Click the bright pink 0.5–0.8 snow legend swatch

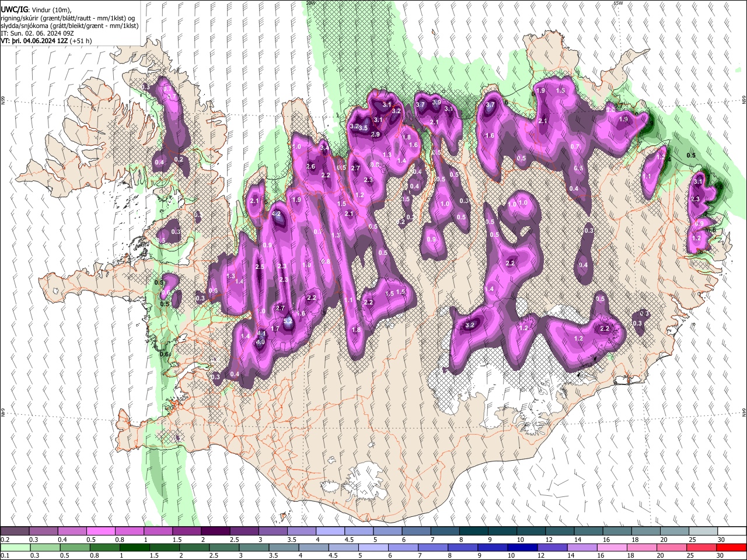tap(100, 531)
